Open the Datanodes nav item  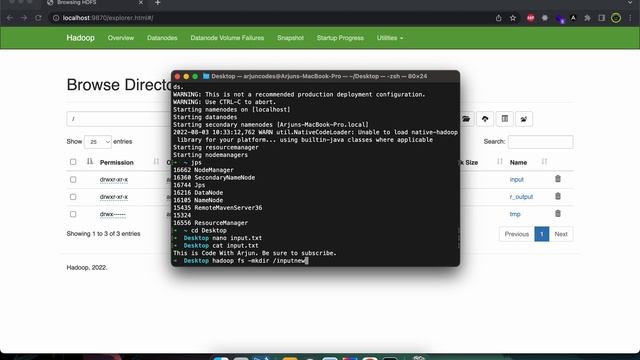162,38
